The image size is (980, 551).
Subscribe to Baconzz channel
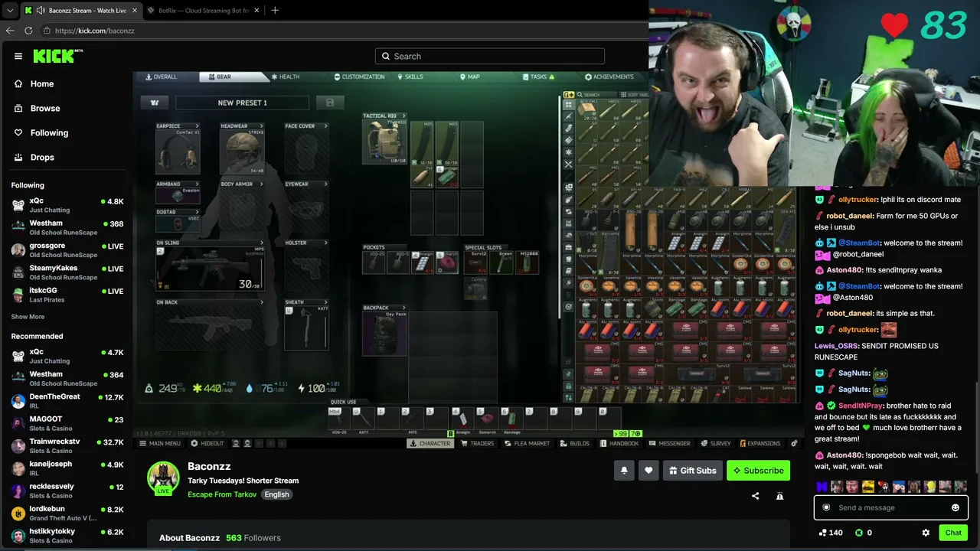point(758,471)
